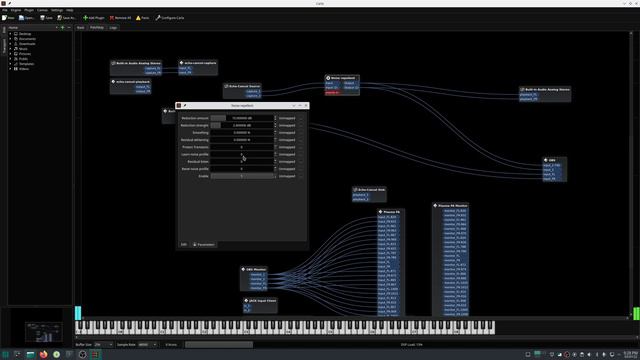
Task: Click the Unmapped button for Reduction strength
Action: pyautogui.click(x=287, y=125)
